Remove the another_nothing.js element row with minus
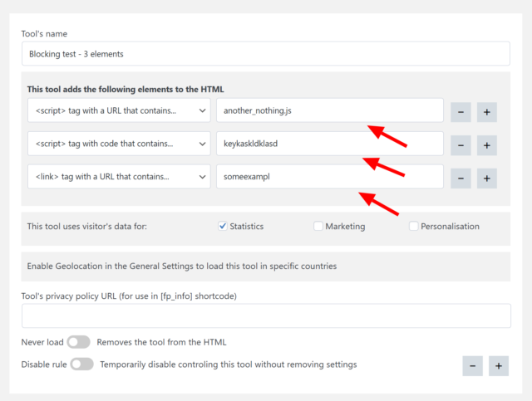Screen dimensions: 532x401 tap(461, 112)
